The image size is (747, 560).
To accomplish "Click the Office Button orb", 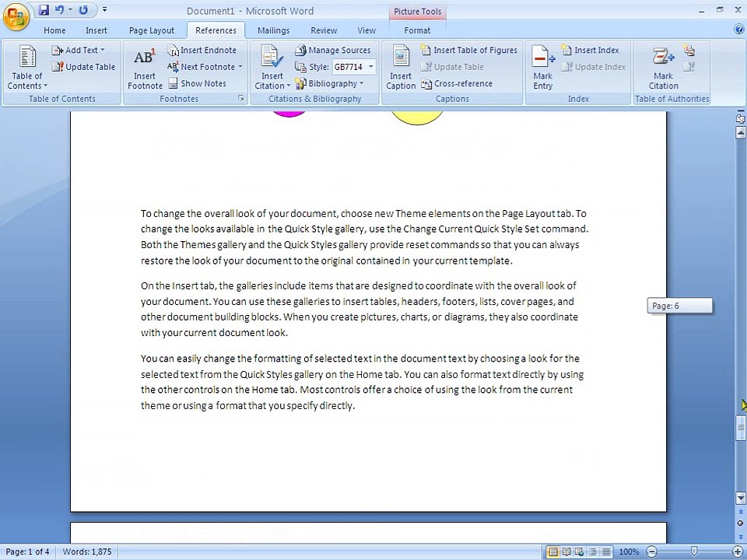I will [x=16, y=16].
